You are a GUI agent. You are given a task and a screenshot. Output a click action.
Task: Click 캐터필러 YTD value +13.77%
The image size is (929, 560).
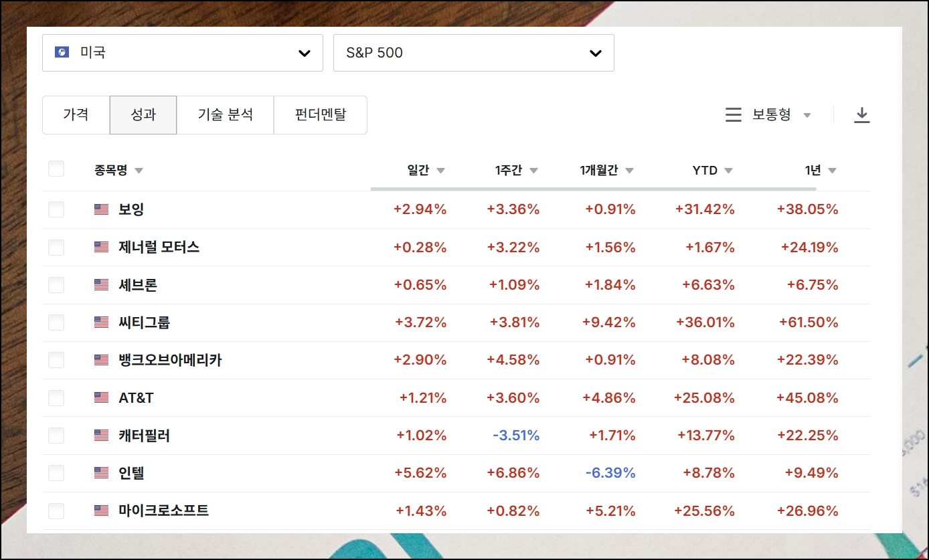coord(706,436)
